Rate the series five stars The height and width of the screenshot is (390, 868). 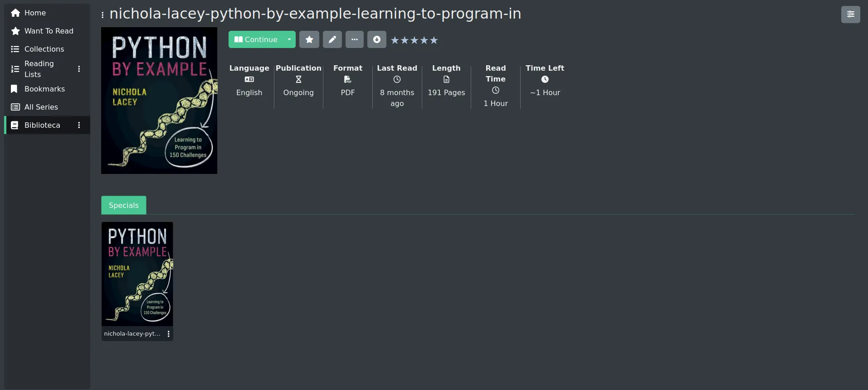pos(434,40)
